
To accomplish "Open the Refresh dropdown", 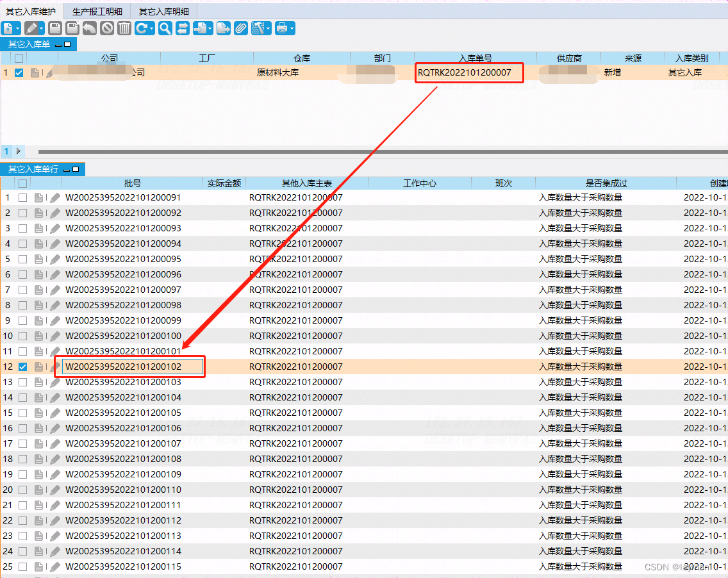I will 151,29.
